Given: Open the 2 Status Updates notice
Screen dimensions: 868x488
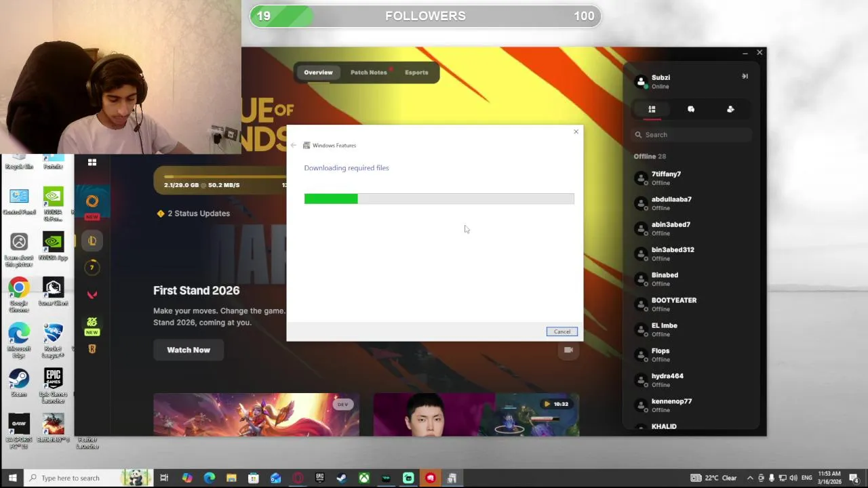Looking at the screenshot, I should [x=193, y=213].
